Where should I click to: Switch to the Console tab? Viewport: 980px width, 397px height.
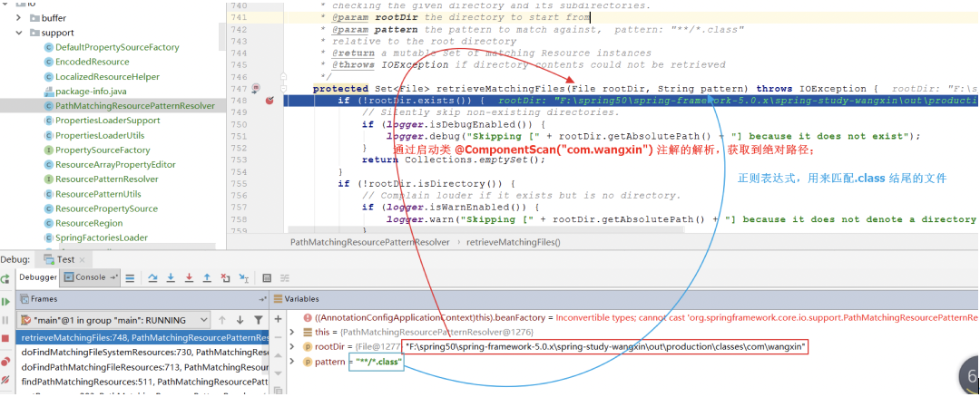(x=91, y=277)
